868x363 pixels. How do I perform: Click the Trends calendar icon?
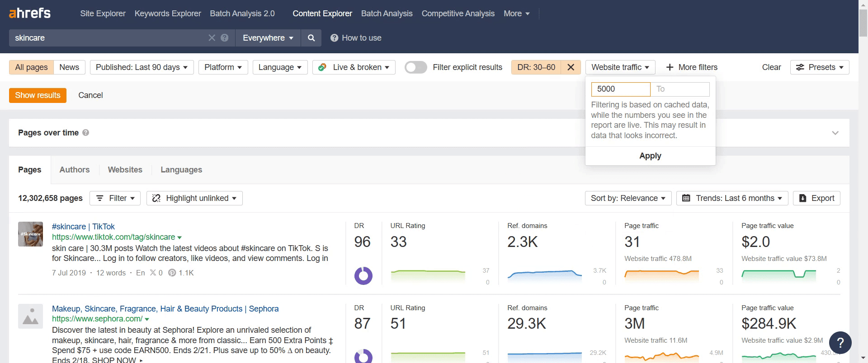(x=686, y=198)
